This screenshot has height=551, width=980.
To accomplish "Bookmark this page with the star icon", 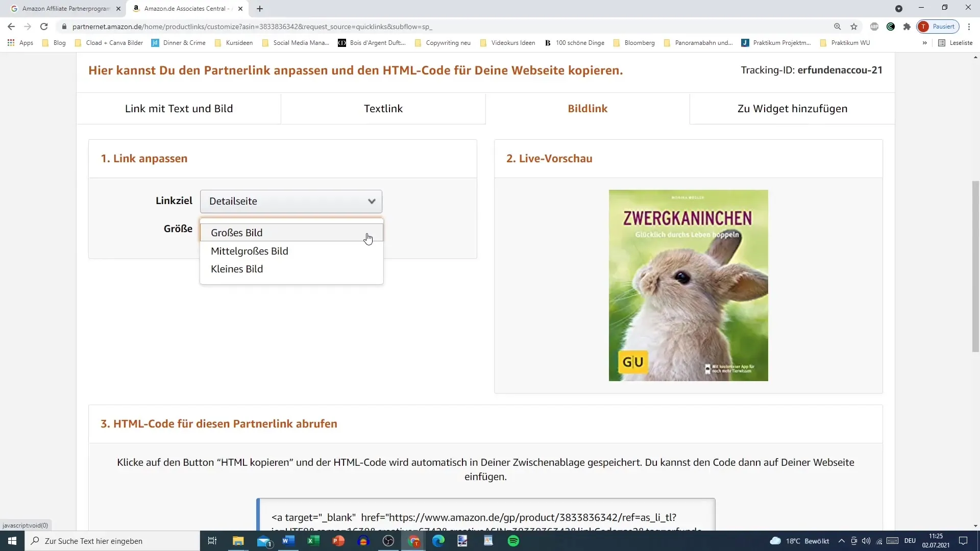I will (x=854, y=27).
